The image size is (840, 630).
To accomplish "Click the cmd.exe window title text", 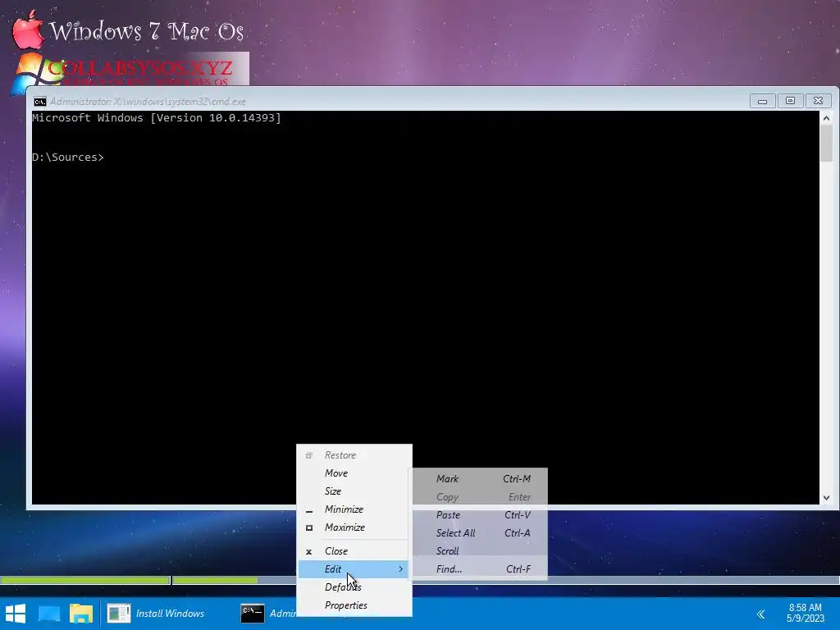I will [x=148, y=102].
